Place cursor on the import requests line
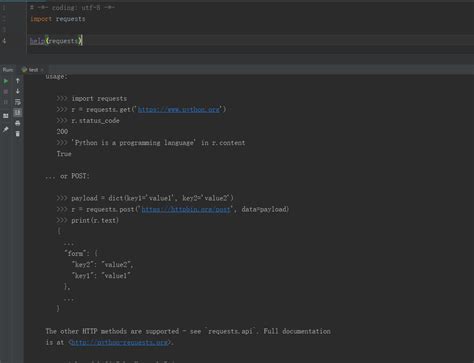This screenshot has height=363, width=474. click(x=57, y=19)
